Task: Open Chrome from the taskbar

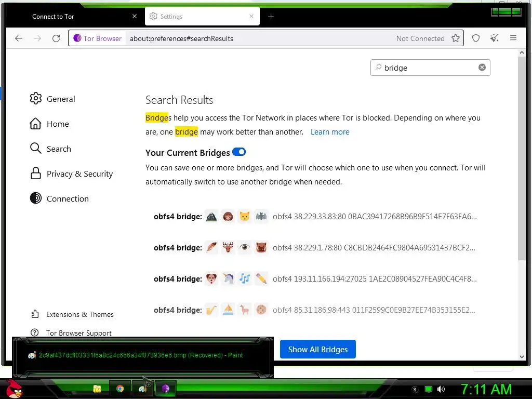Action: [120, 389]
